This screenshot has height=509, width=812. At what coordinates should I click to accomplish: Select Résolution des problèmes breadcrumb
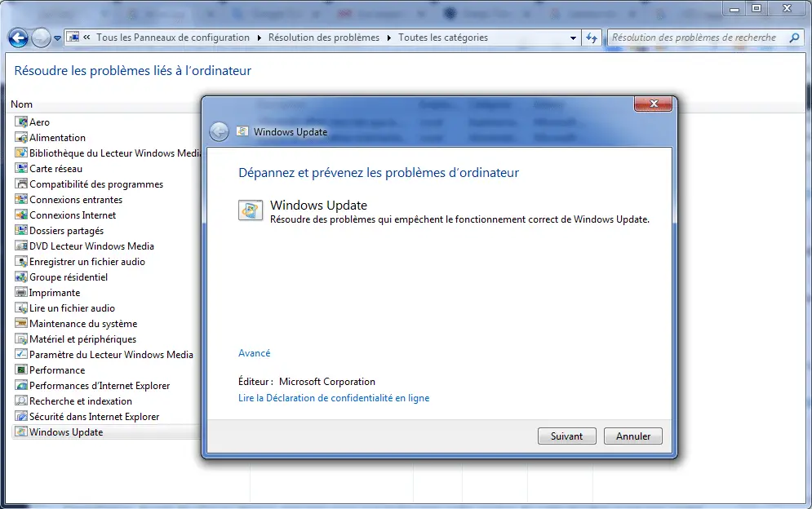(324, 38)
